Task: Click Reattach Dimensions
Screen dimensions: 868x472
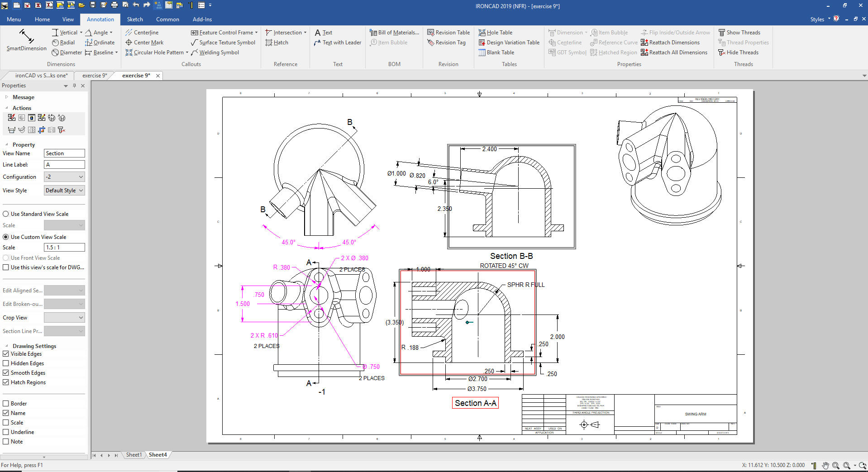Action: point(670,43)
